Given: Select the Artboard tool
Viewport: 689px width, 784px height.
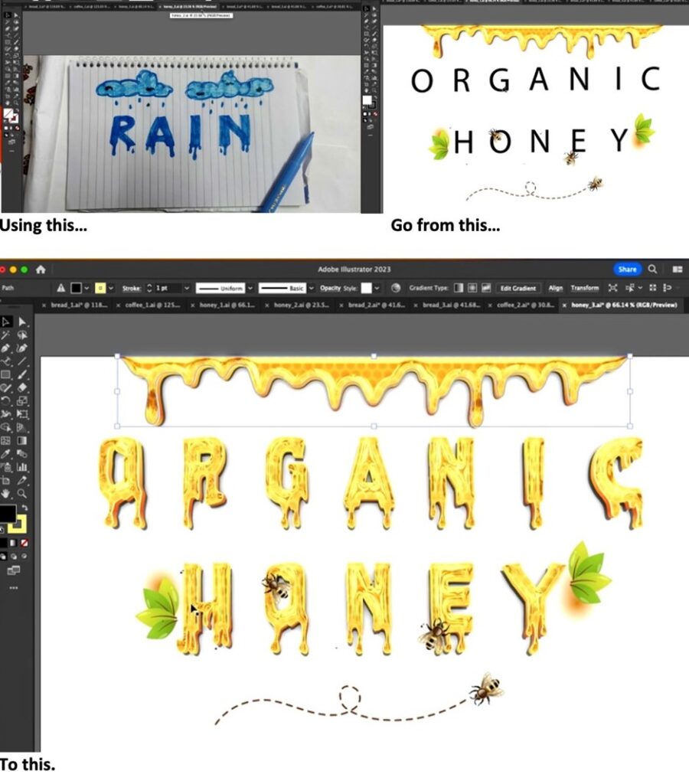Looking at the screenshot, I should pyautogui.click(x=6, y=481).
